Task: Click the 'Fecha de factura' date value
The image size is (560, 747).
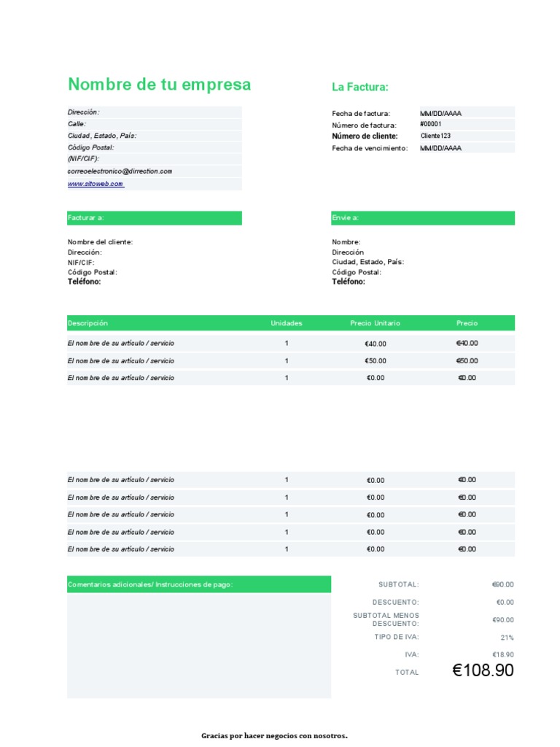Action: coord(440,113)
